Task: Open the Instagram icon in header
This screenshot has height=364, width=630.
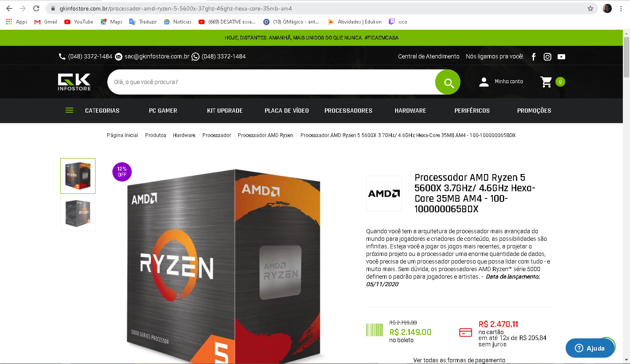Action: pos(548,57)
